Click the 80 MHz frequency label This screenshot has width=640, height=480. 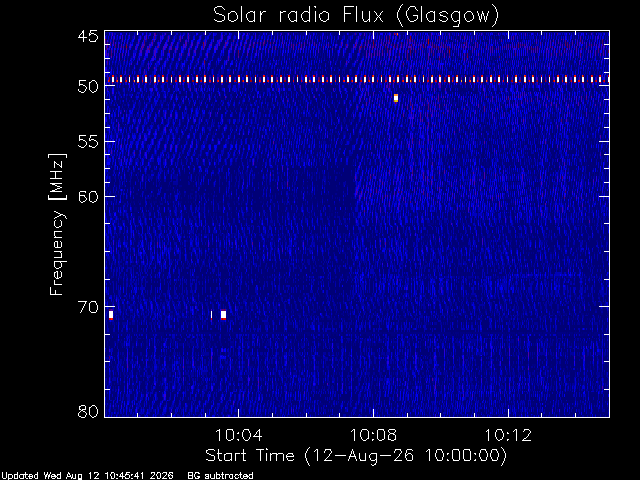tap(88, 411)
